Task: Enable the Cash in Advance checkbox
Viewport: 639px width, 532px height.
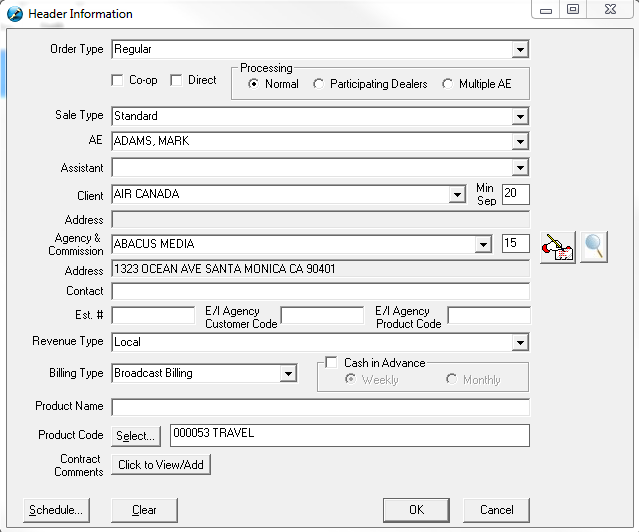Action: pos(332,363)
